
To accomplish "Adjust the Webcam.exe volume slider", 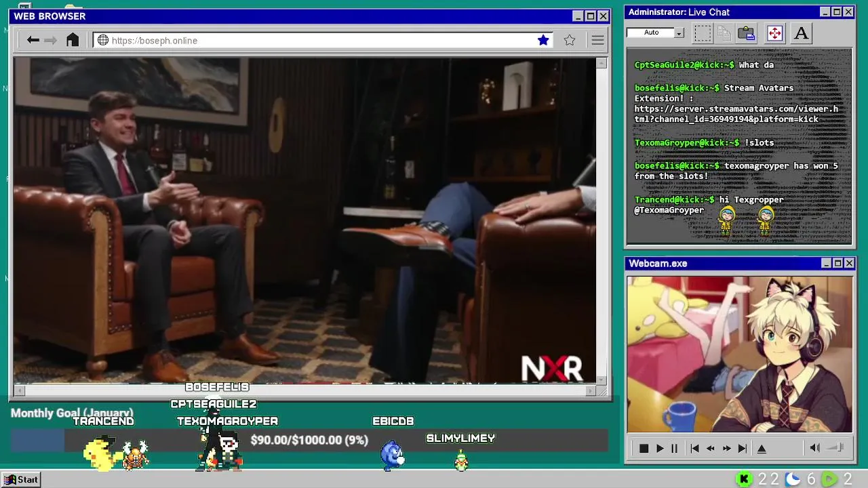I will click(835, 447).
